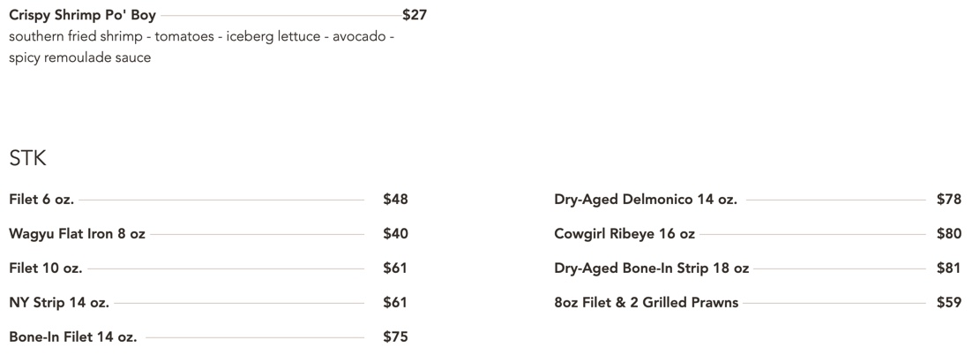The width and height of the screenshot is (980, 363).
Task: Click the $40 Wagyu Flat Iron price
Action: [x=395, y=234]
